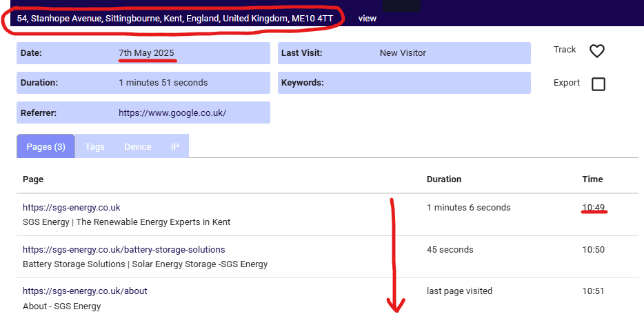The image size is (644, 332).
Task: Click the Keywords field label
Action: tap(302, 83)
